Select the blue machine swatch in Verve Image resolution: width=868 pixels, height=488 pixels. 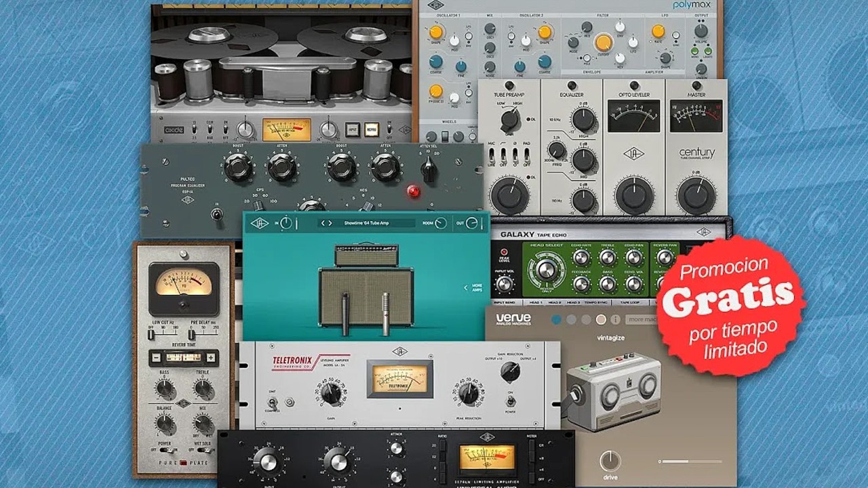pos(557,319)
